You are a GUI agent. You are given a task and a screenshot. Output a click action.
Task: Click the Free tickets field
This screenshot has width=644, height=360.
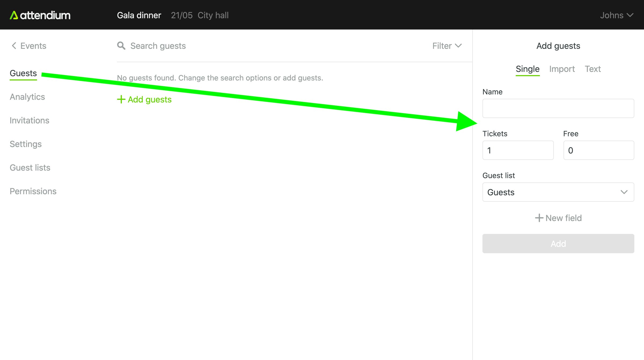(x=599, y=150)
